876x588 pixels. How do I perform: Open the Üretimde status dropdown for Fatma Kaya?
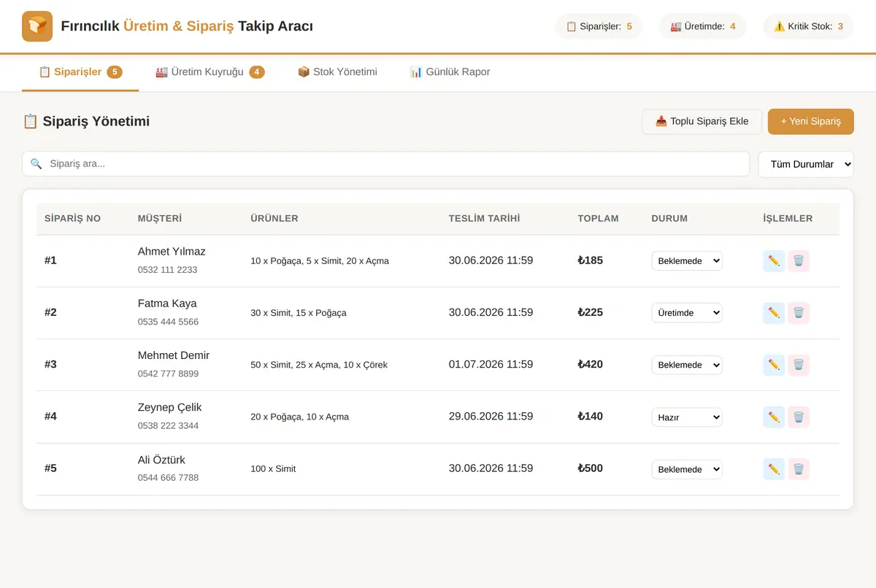(687, 313)
